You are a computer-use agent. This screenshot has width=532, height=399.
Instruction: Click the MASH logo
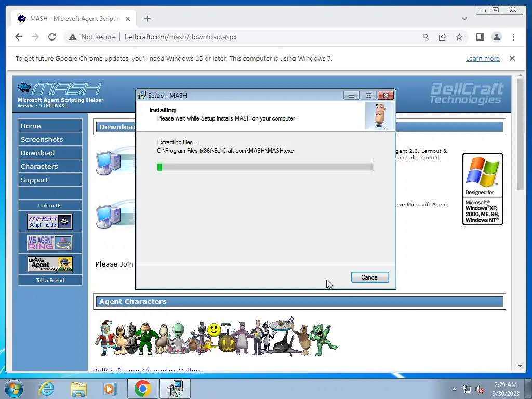60,88
